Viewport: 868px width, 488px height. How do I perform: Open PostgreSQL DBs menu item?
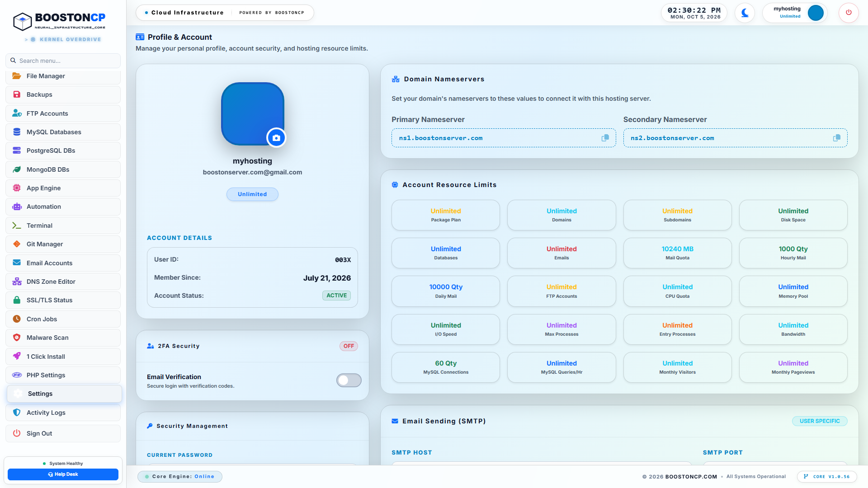pos(63,150)
